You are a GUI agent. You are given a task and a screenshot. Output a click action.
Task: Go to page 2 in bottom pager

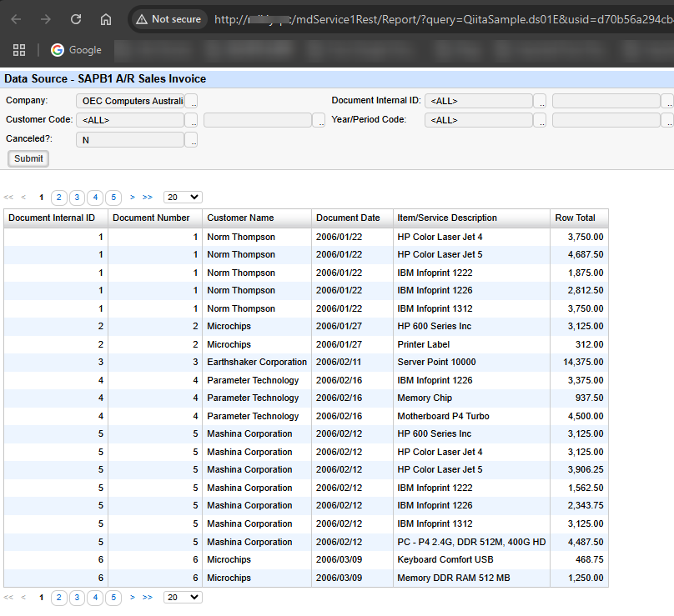tap(59, 598)
